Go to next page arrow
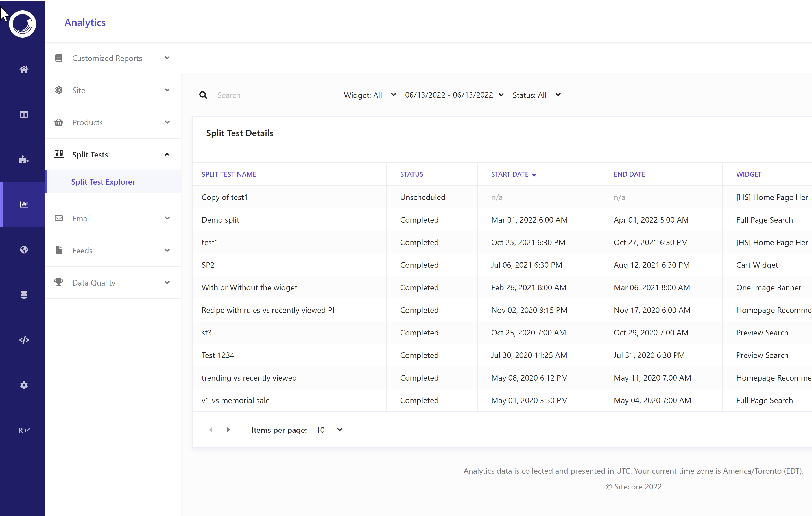The image size is (812, 516). [x=228, y=430]
